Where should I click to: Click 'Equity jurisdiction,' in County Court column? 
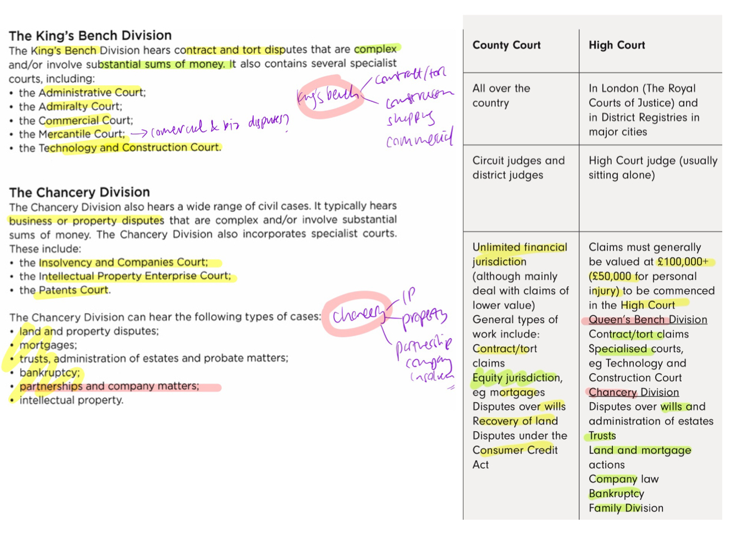(x=517, y=377)
